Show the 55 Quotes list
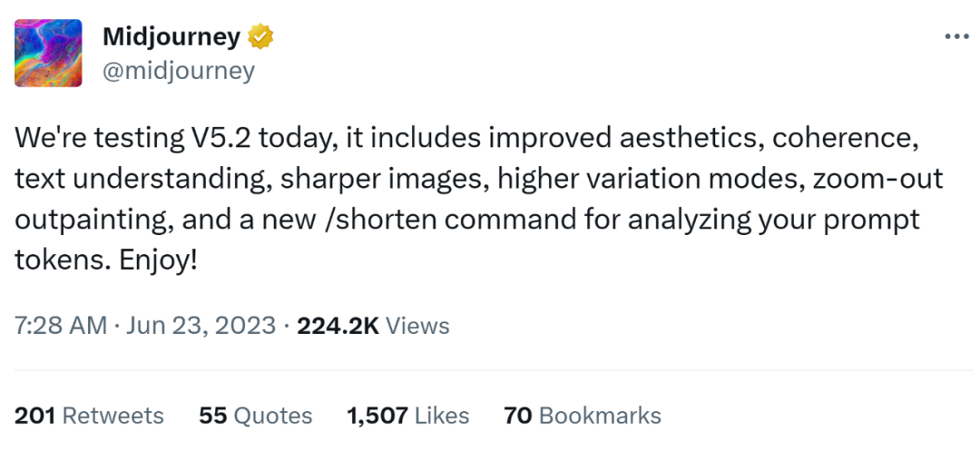 [255, 416]
